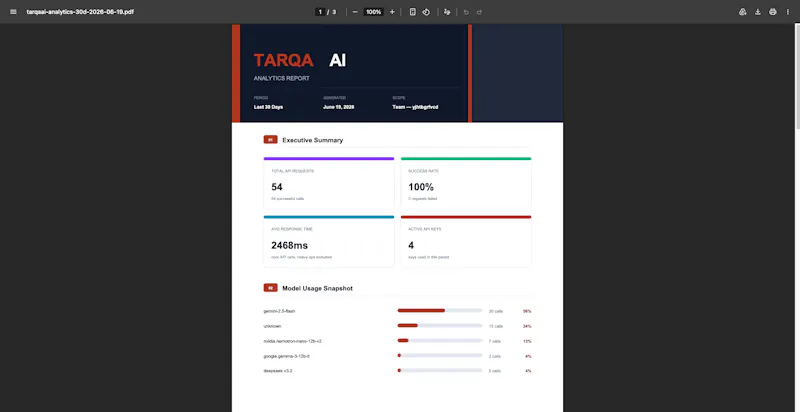Viewport: 800px width, 412px height.
Task: Click the file name tarqaai-analytics-30d-2026-06-19.pdf
Action: 81,12
